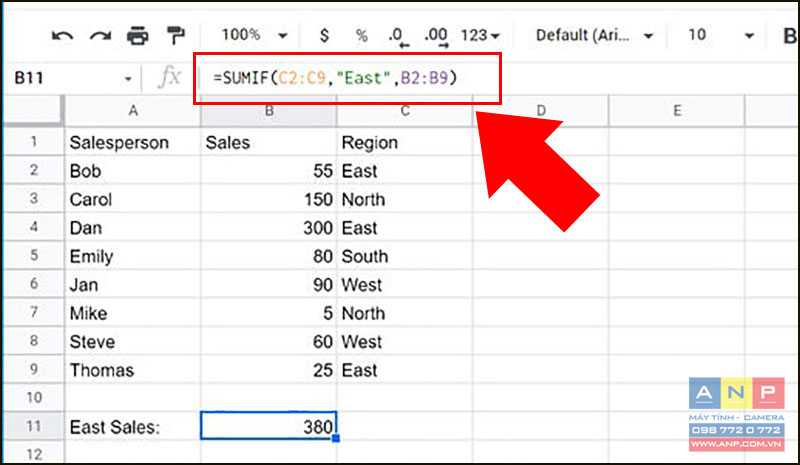Click the Redo icon

tap(101, 36)
